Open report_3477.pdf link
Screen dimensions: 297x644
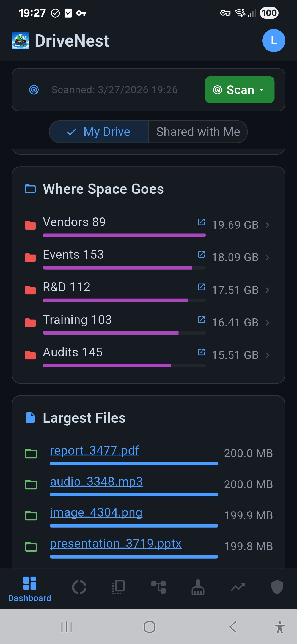click(x=95, y=451)
